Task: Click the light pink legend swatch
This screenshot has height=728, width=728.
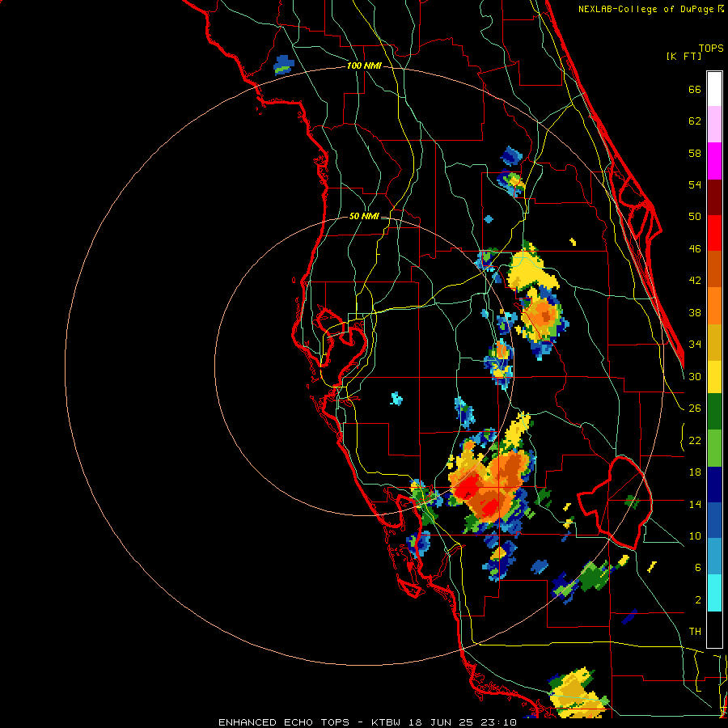Action: pyautogui.click(x=714, y=124)
